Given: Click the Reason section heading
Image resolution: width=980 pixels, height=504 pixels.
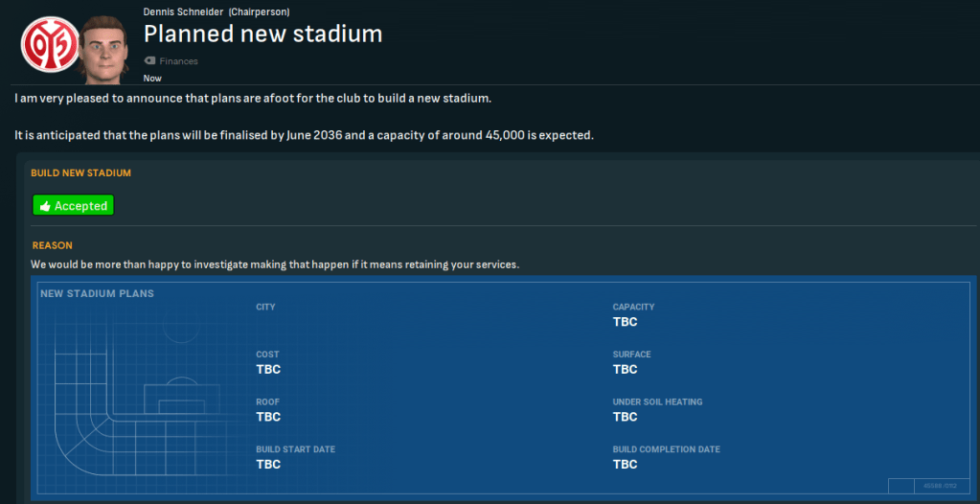Looking at the screenshot, I should coord(52,245).
